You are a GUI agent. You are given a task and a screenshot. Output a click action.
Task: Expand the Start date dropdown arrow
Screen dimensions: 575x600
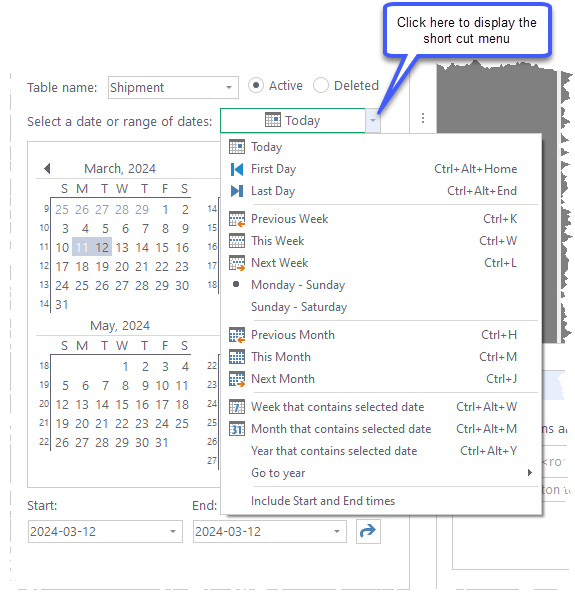[173, 532]
